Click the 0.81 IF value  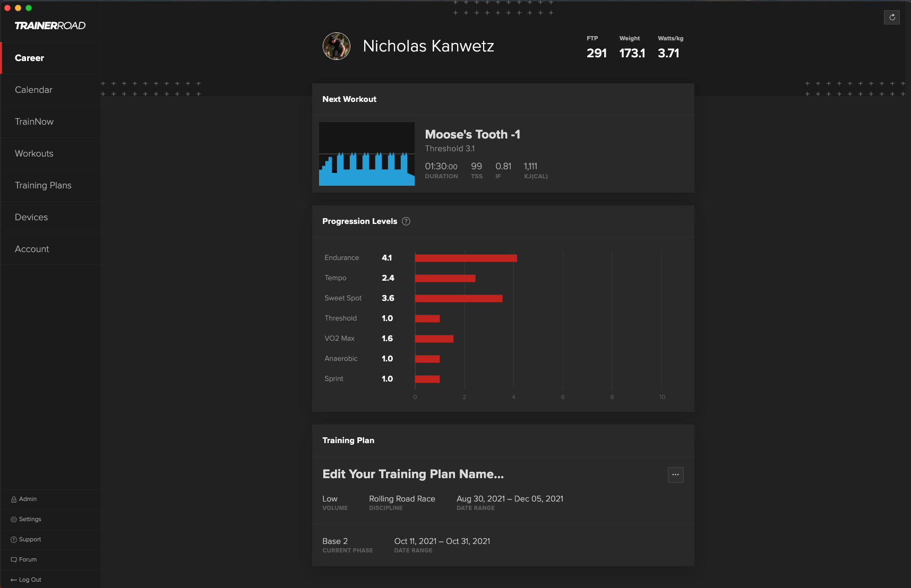coord(503,167)
